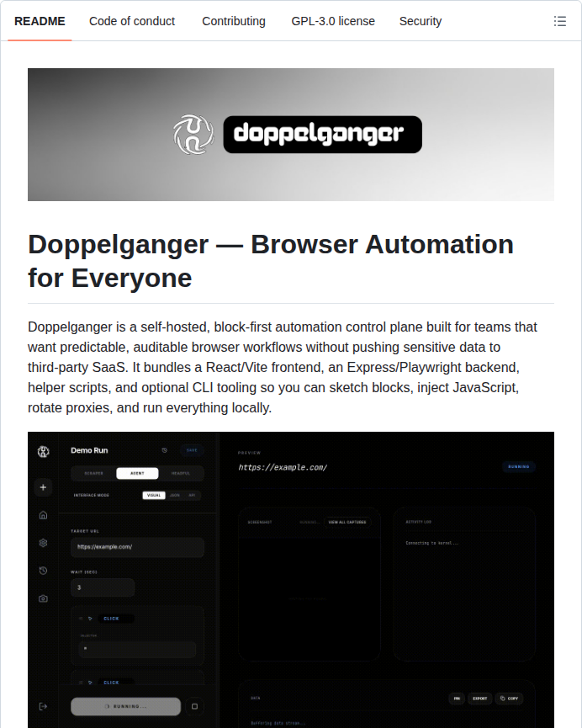Open the history clock icon in demo sidebar
582x728 pixels.
coord(43,571)
